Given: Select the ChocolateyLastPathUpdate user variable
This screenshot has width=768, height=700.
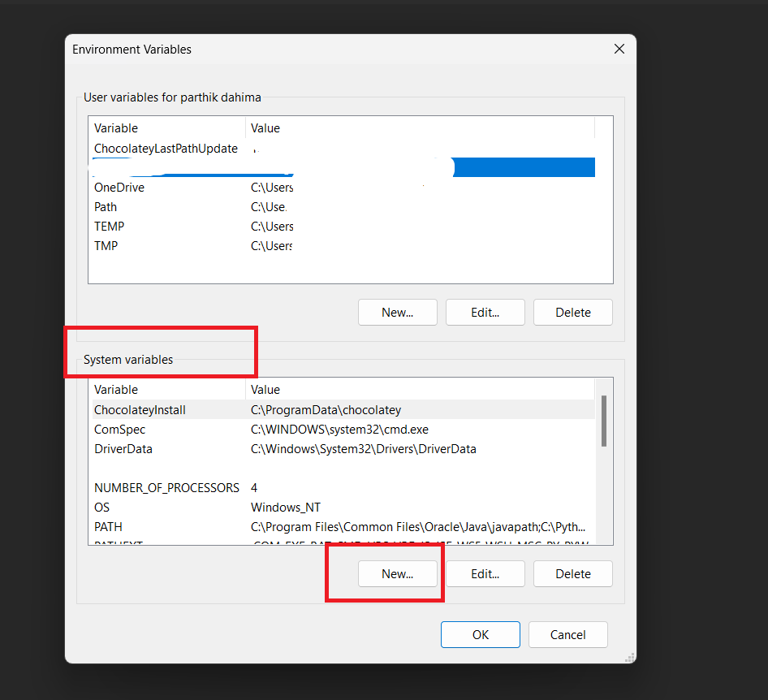Looking at the screenshot, I should 166,149.
